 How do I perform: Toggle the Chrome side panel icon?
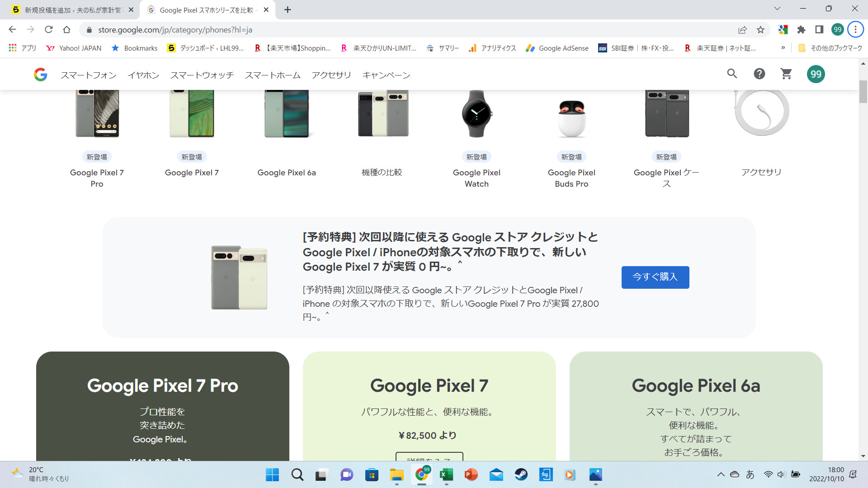[819, 29]
